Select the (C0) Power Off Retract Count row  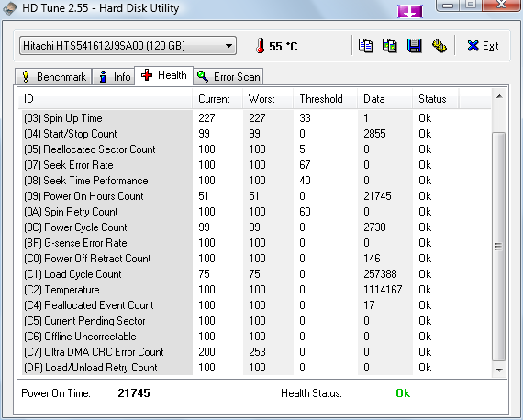click(x=255, y=259)
